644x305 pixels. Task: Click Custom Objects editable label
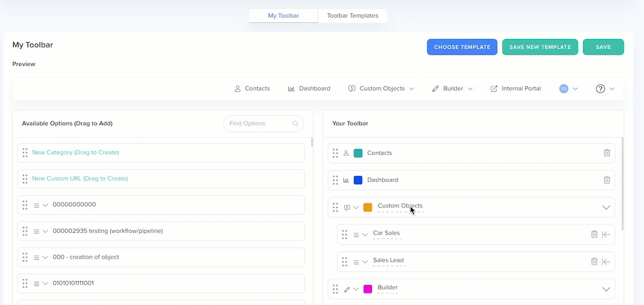click(x=401, y=206)
